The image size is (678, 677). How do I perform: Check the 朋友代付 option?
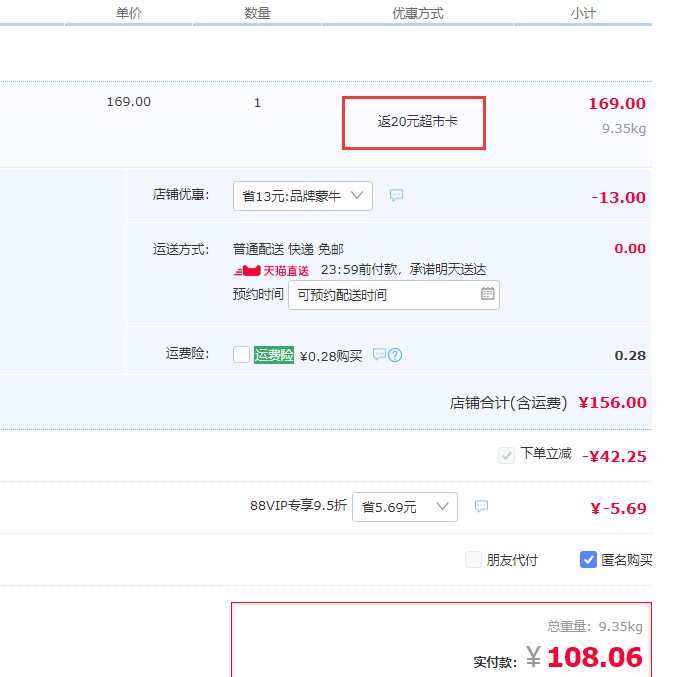[x=474, y=560]
